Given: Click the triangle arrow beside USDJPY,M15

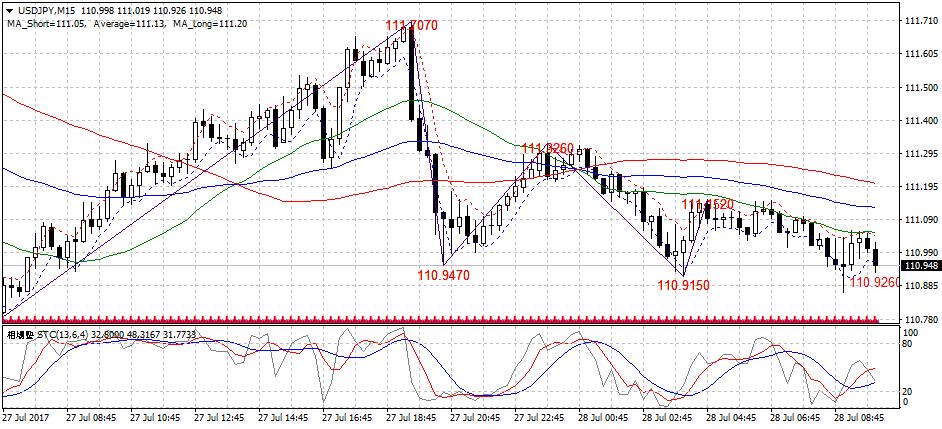Looking at the screenshot, I should click(x=9, y=10).
